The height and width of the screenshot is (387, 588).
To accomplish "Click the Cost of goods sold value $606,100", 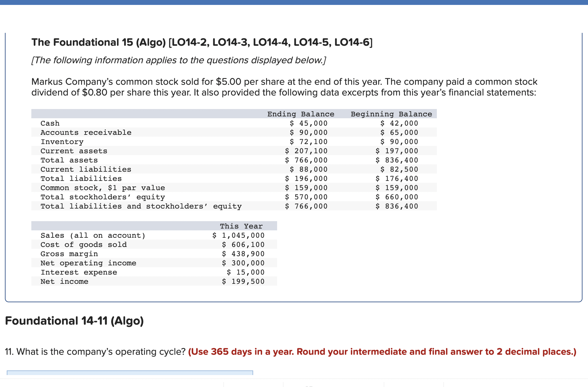I will click(243, 244).
